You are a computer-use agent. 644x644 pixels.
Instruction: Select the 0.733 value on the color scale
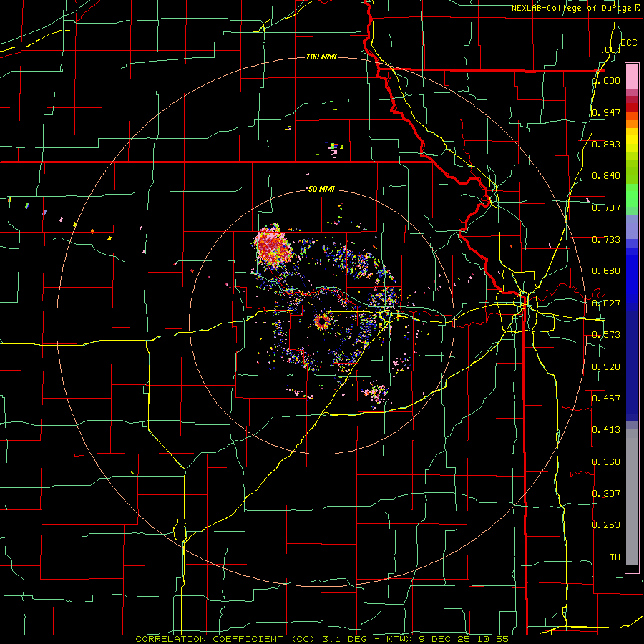pyautogui.click(x=606, y=240)
